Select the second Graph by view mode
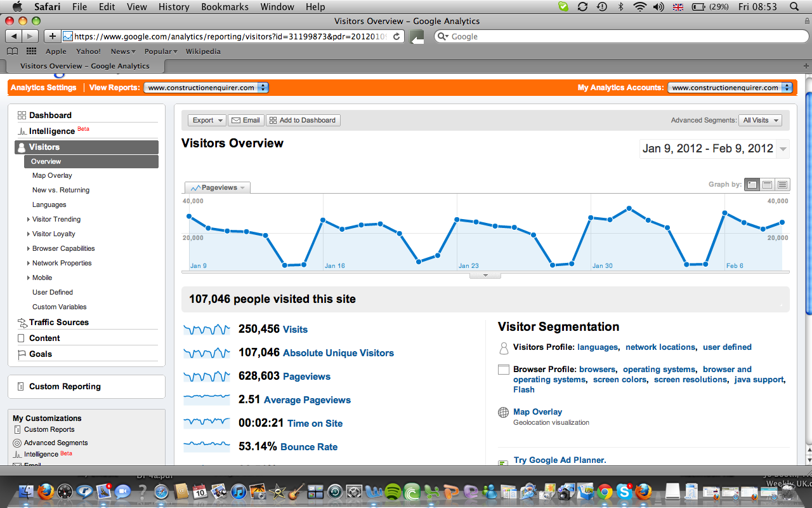 tap(767, 185)
